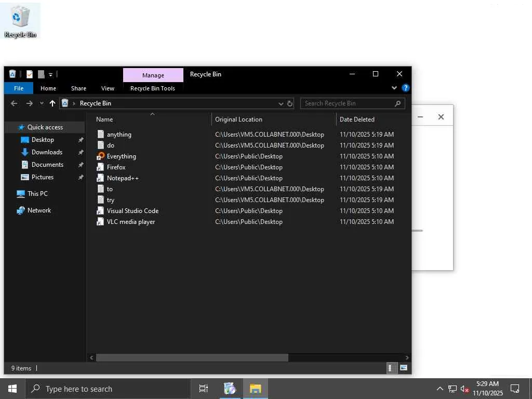Click Recycle Bin in the address bar
The height and width of the screenshot is (399, 532).
pos(96,103)
